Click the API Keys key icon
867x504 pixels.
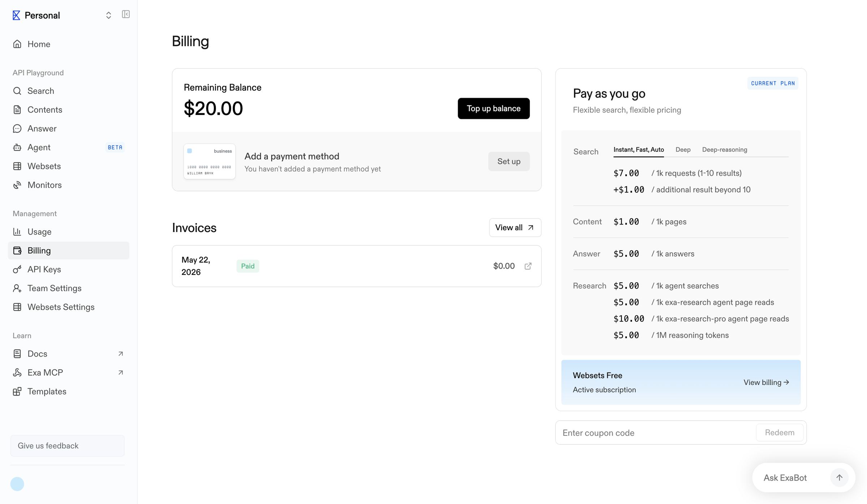[x=17, y=269]
